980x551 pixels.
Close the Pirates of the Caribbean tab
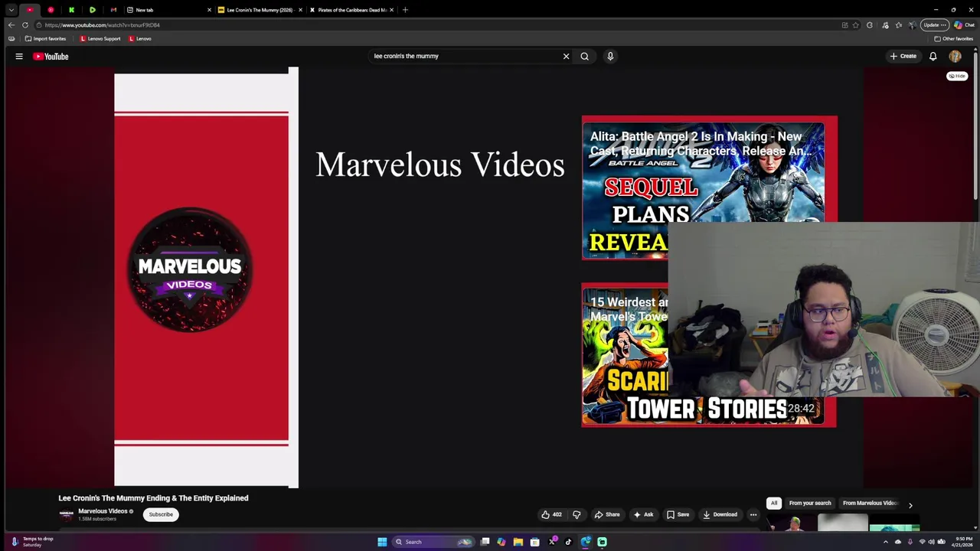click(391, 10)
